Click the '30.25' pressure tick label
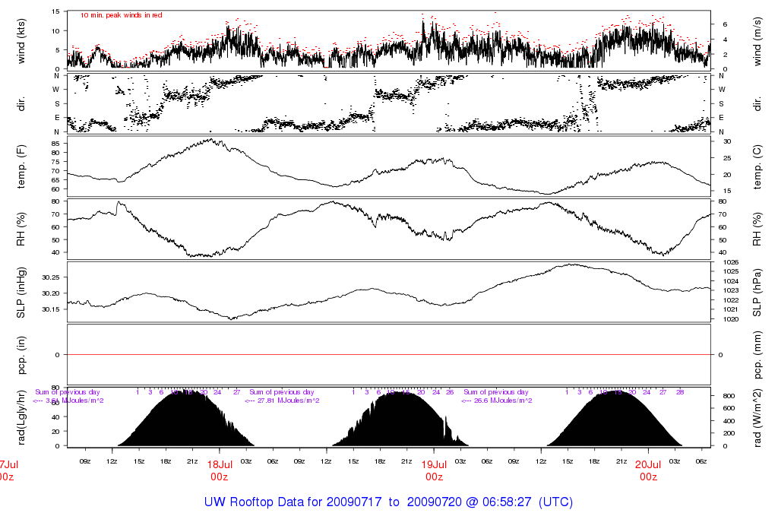 pyautogui.click(x=51, y=277)
